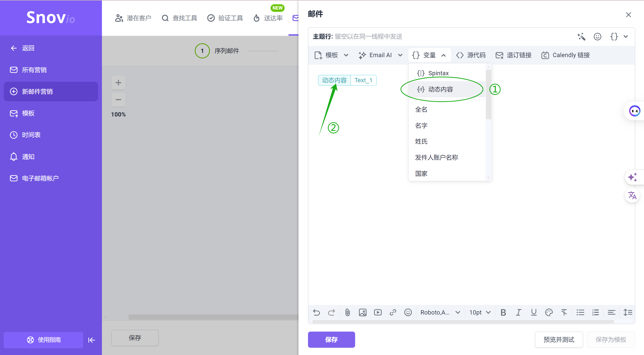Open the translate tool icon
This screenshot has width=644, height=355.
632,195
